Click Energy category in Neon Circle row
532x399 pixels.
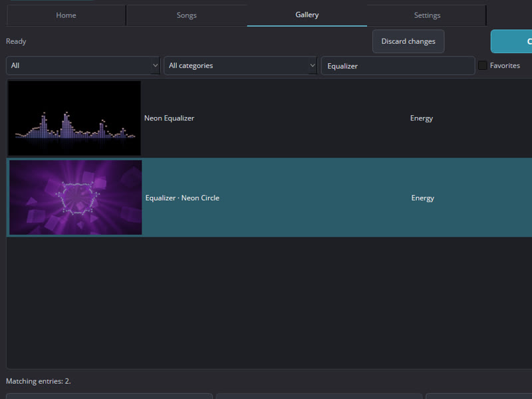[x=423, y=198]
